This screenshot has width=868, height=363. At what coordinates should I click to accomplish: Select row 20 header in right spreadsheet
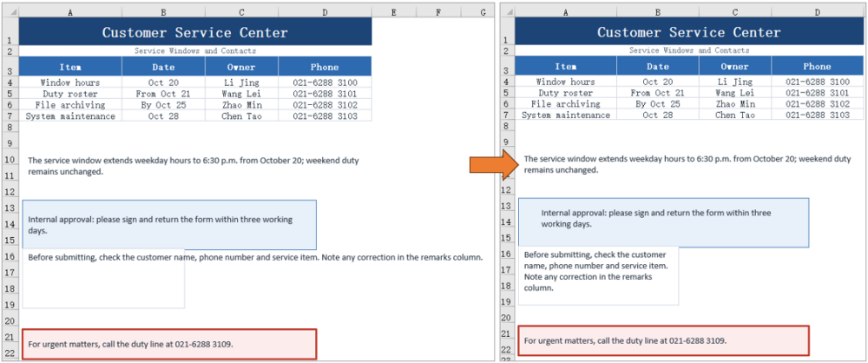pos(507,318)
